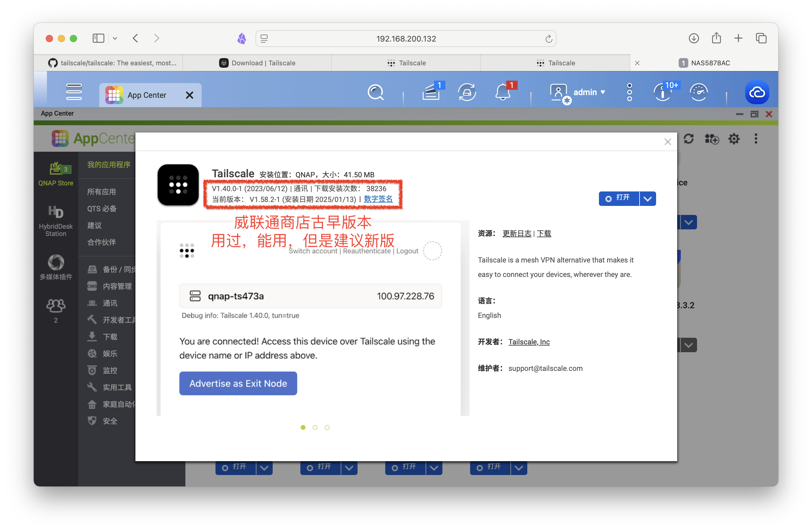
Task: Reload page in Safari address bar
Action: pyautogui.click(x=548, y=39)
